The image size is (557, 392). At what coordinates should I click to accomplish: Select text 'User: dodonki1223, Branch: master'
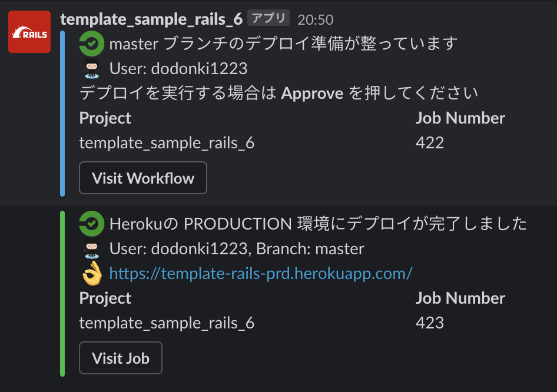[237, 249]
